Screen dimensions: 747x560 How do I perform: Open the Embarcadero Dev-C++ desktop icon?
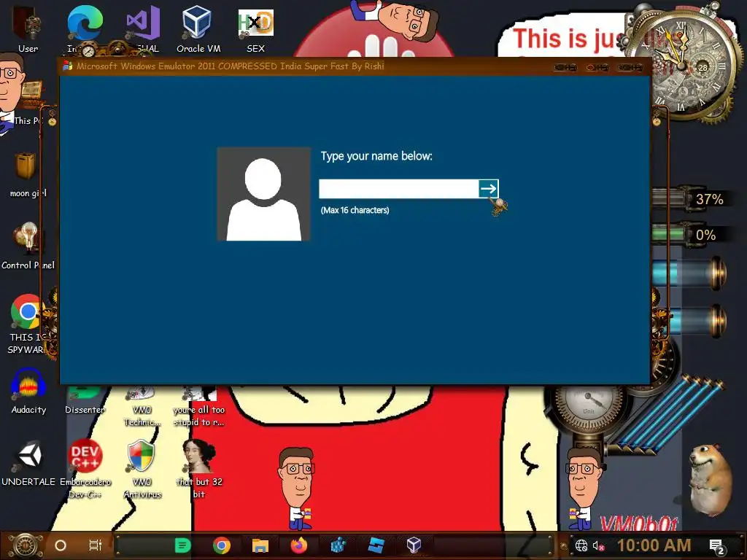tap(85, 469)
